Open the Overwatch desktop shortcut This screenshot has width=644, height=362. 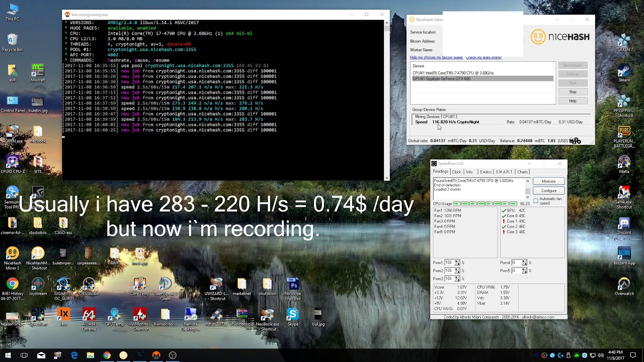tap(624, 288)
